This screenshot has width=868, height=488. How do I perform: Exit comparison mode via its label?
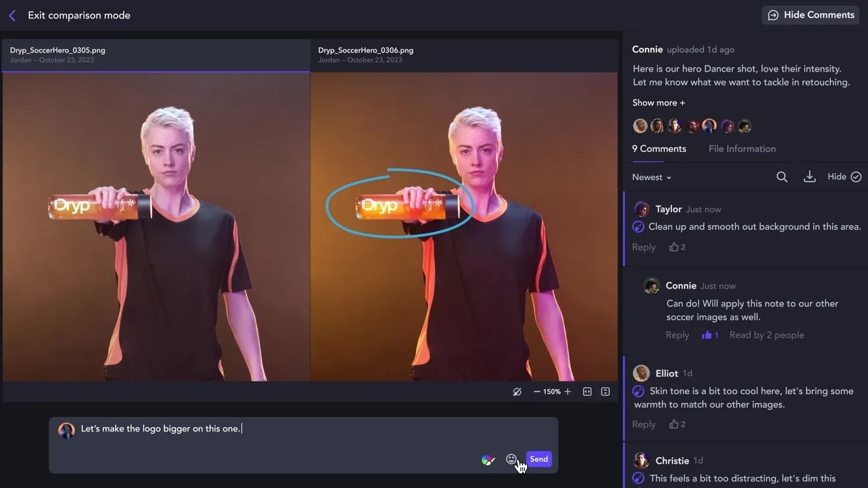pos(79,16)
